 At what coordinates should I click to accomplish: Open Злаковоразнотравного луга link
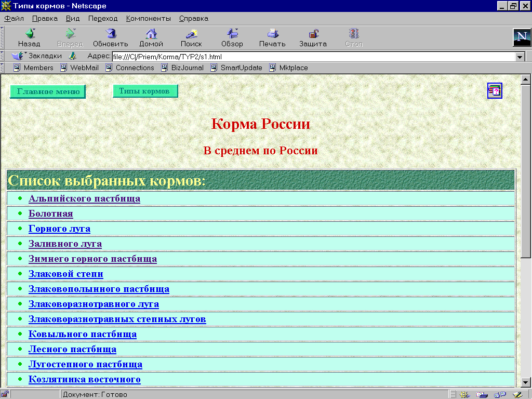pos(94,304)
